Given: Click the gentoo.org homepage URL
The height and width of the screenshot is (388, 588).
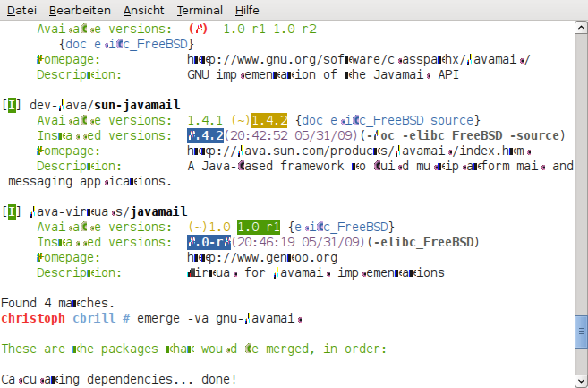Looking at the screenshot, I should pyautogui.click(x=262, y=258).
